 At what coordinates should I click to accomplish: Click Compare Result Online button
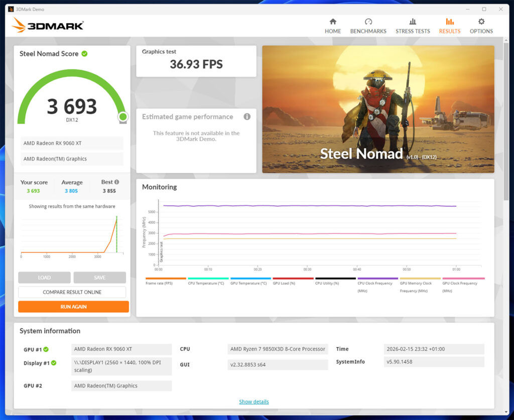pyautogui.click(x=72, y=292)
